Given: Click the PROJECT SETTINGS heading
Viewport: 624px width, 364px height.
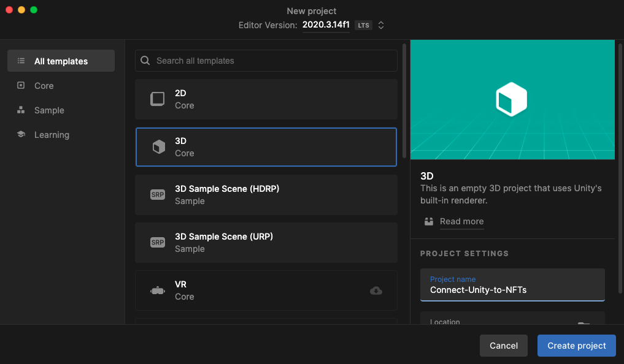Looking at the screenshot, I should [x=464, y=254].
